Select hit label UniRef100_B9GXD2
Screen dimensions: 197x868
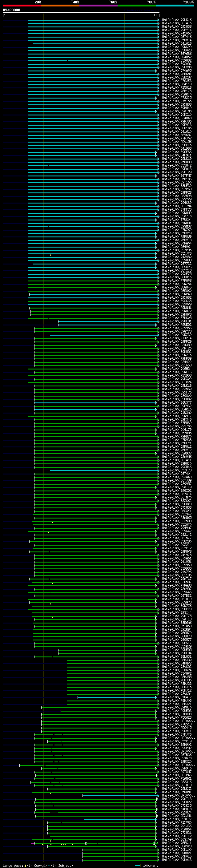(177, 491)
